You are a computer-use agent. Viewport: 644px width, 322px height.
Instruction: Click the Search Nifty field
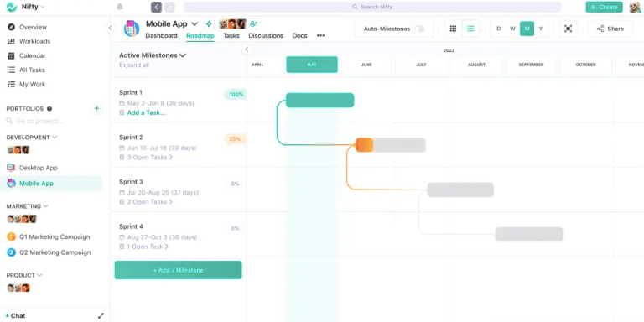[372, 7]
